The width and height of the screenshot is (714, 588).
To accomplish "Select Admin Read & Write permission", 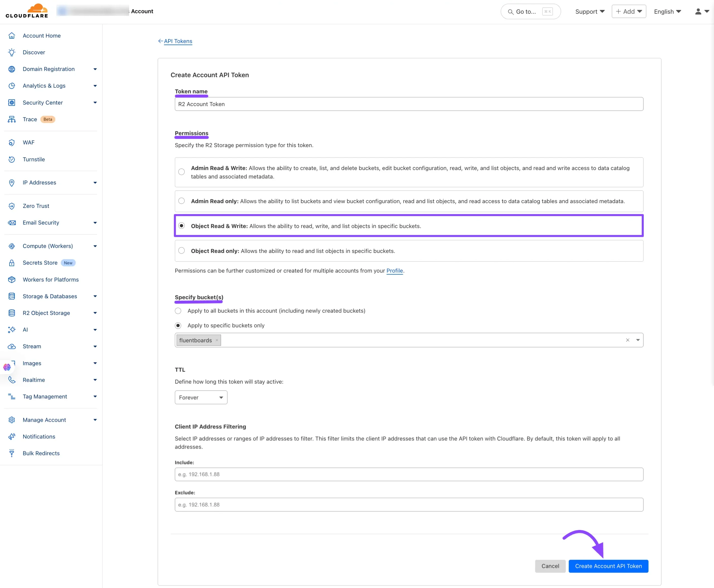I will [x=182, y=172].
